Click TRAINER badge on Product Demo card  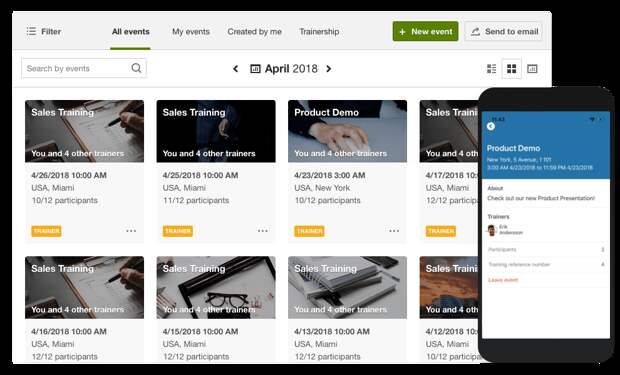pyautogui.click(x=309, y=231)
